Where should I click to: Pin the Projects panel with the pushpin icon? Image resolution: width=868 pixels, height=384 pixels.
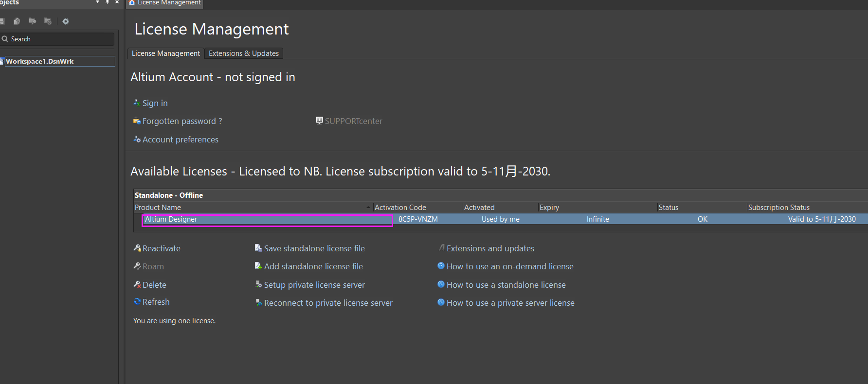pos(107,2)
